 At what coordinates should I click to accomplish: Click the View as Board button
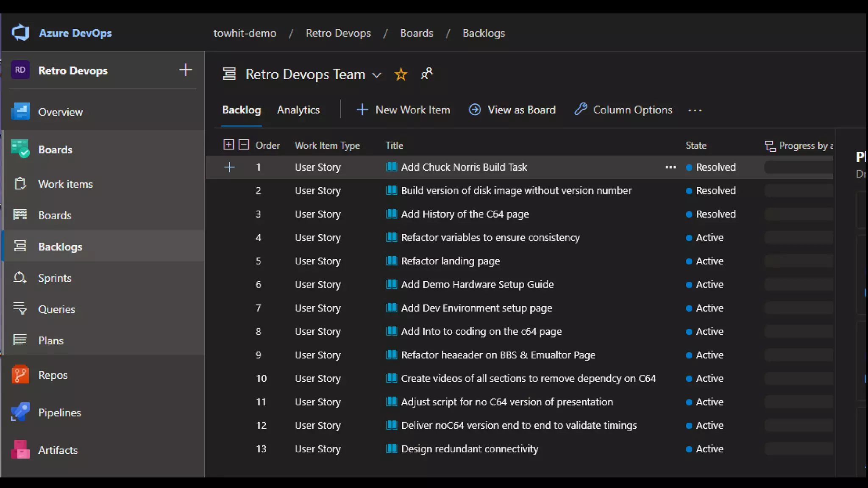click(512, 110)
